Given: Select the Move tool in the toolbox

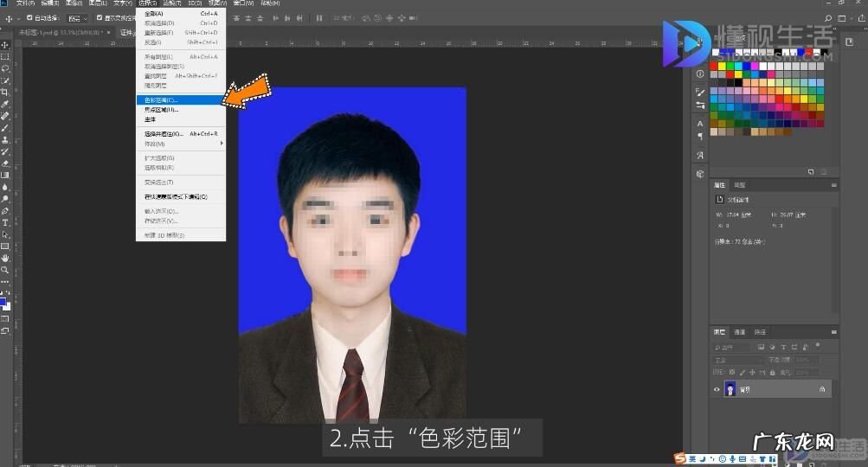Looking at the screenshot, I should click(x=5, y=45).
